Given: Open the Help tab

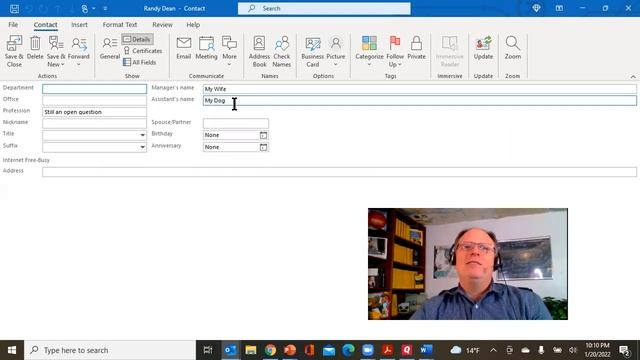Looking at the screenshot, I should [193, 24].
